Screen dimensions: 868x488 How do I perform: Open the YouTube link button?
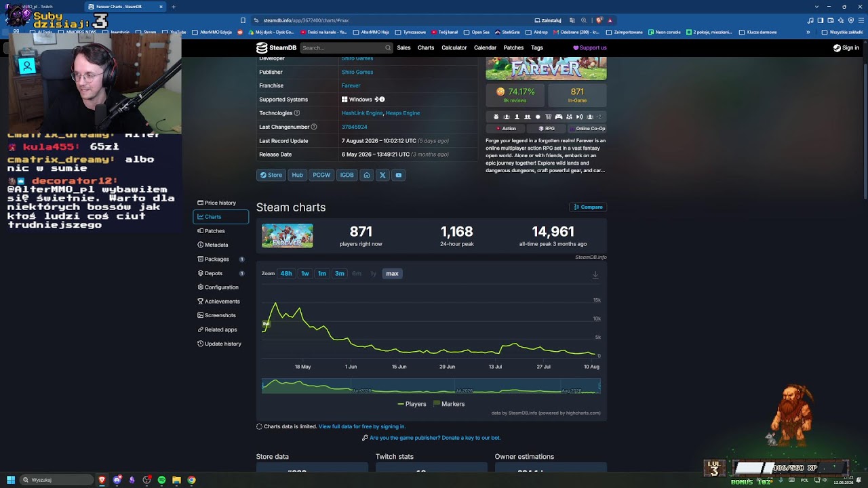399,175
